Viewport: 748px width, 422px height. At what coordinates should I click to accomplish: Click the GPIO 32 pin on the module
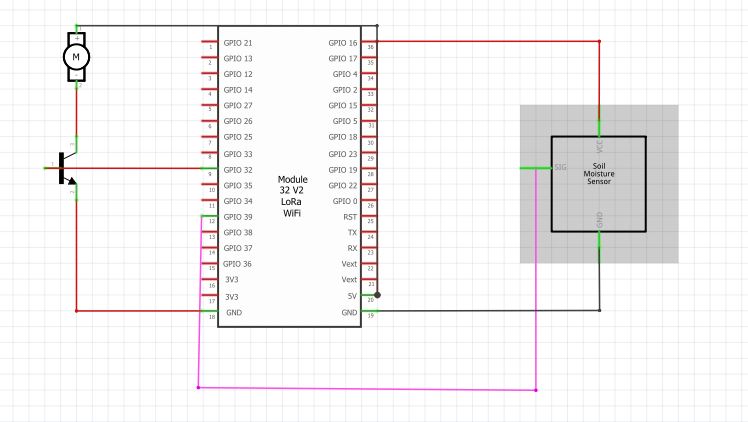209,169
